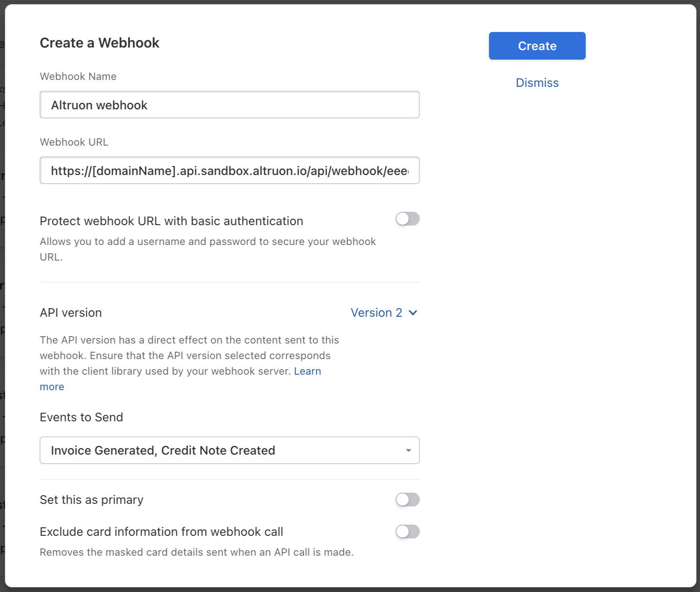Enable basic authentication protection toggle
The width and height of the screenshot is (700, 592).
(x=407, y=219)
